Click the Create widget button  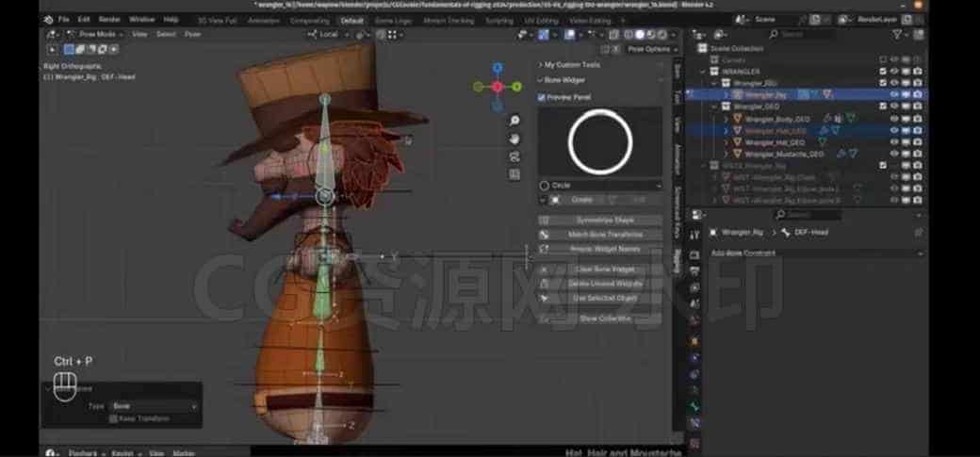[580, 200]
